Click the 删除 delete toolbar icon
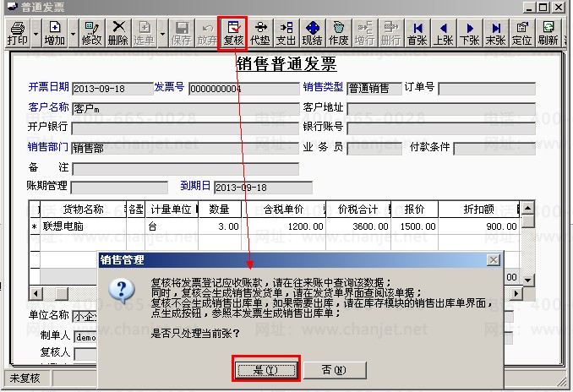This screenshot has width=573, height=392. pos(118,33)
